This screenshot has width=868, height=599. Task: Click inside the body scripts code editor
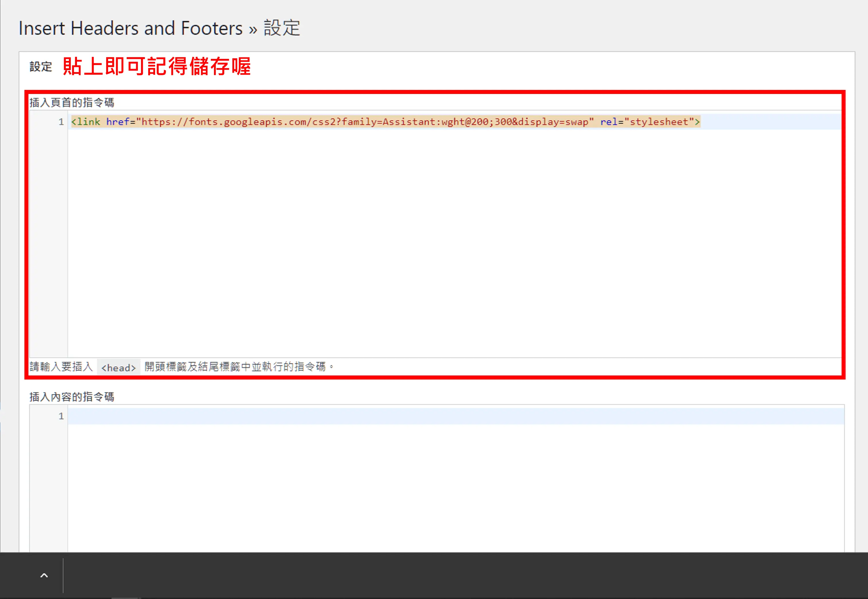(x=437, y=478)
